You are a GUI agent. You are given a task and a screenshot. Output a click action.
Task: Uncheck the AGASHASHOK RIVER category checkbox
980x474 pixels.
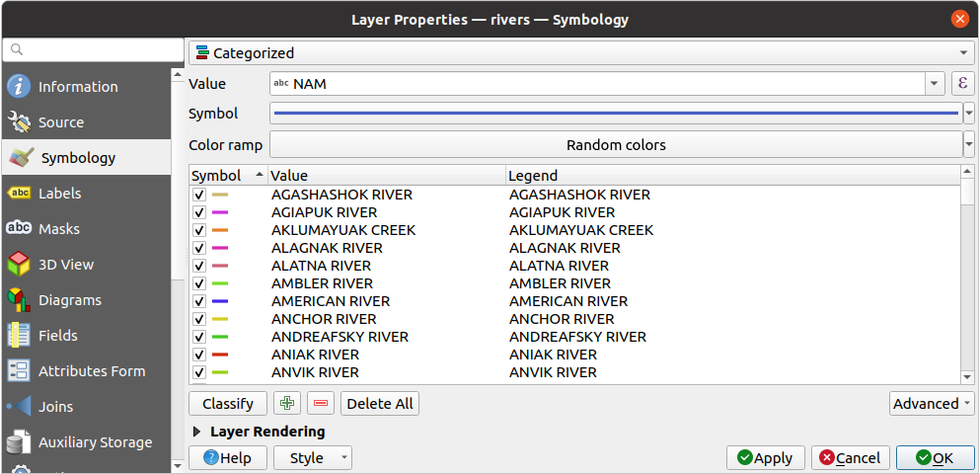pyautogui.click(x=199, y=195)
